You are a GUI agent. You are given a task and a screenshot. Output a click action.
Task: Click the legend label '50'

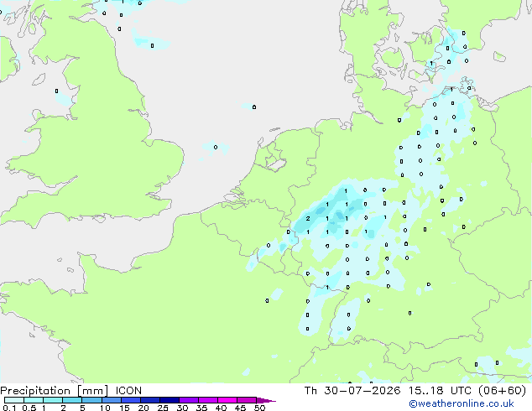[259, 408]
